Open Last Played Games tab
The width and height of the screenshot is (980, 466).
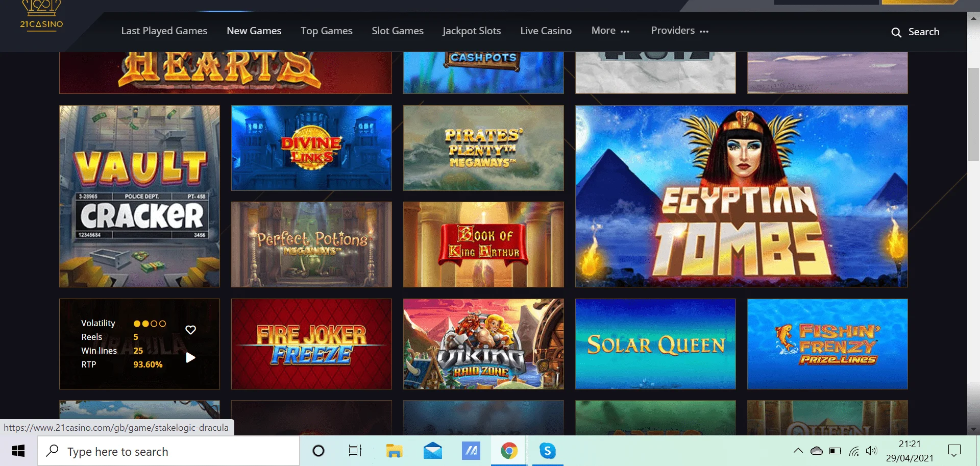point(164,31)
